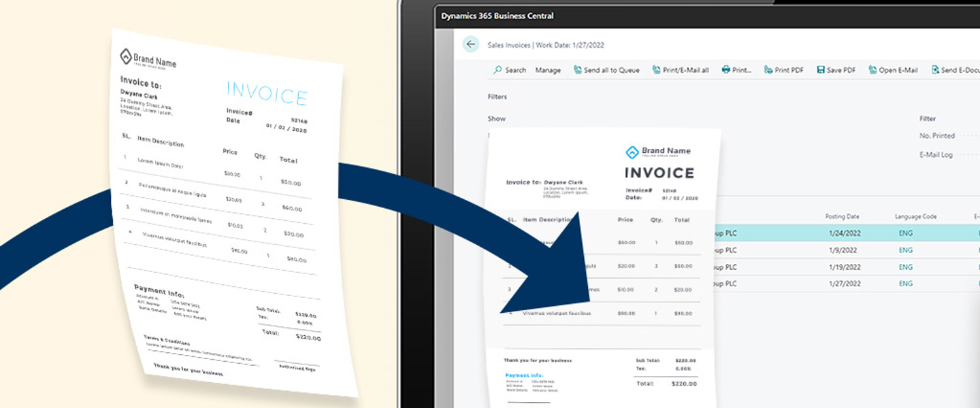Viewport: 980px width, 408px height.
Task: Select the posting date 1/27/2022 cell
Action: (845, 284)
